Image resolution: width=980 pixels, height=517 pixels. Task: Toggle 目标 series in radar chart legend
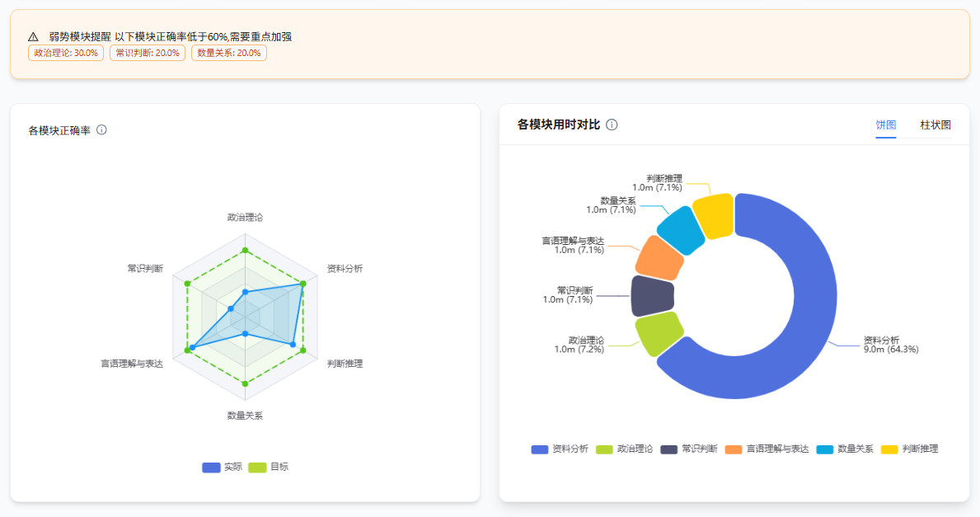(x=269, y=467)
